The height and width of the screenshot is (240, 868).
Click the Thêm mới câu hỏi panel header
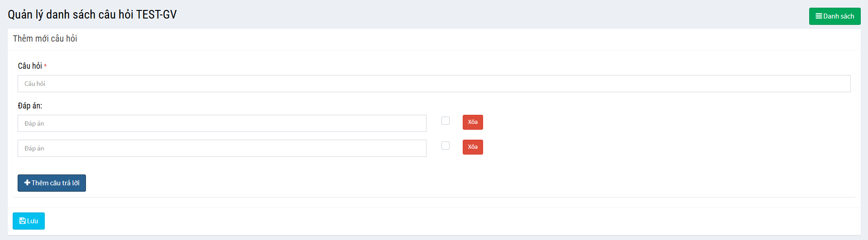click(45, 39)
